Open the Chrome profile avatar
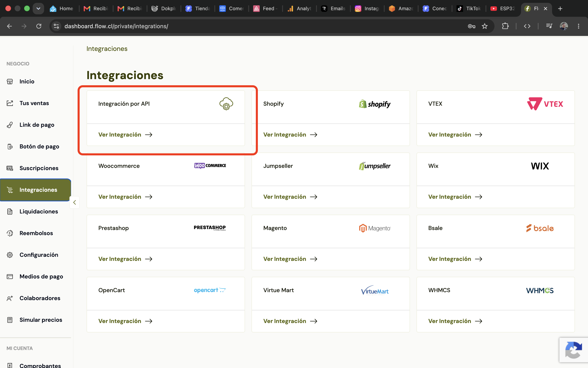The width and height of the screenshot is (588, 368). coord(564,26)
